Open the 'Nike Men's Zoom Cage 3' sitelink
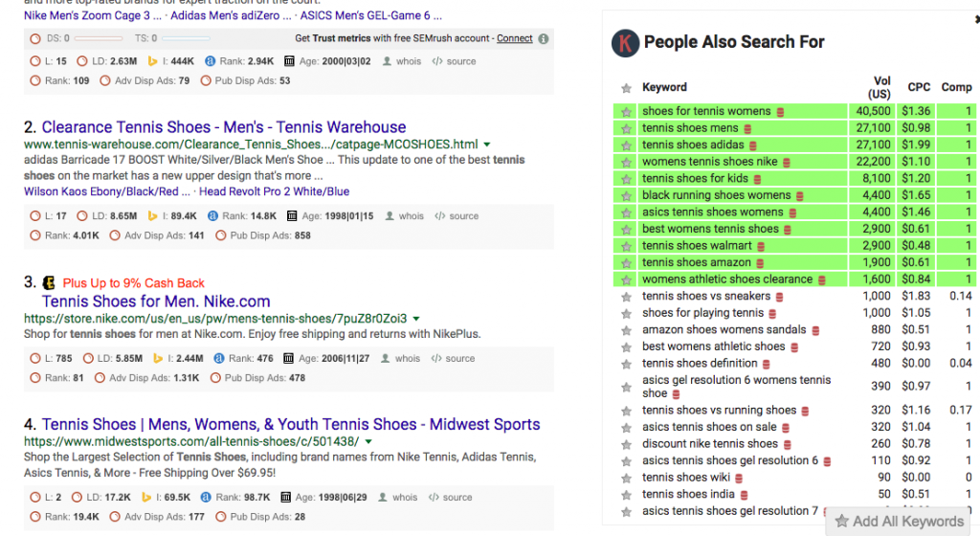Image resolution: width=980 pixels, height=536 pixels. [x=93, y=15]
